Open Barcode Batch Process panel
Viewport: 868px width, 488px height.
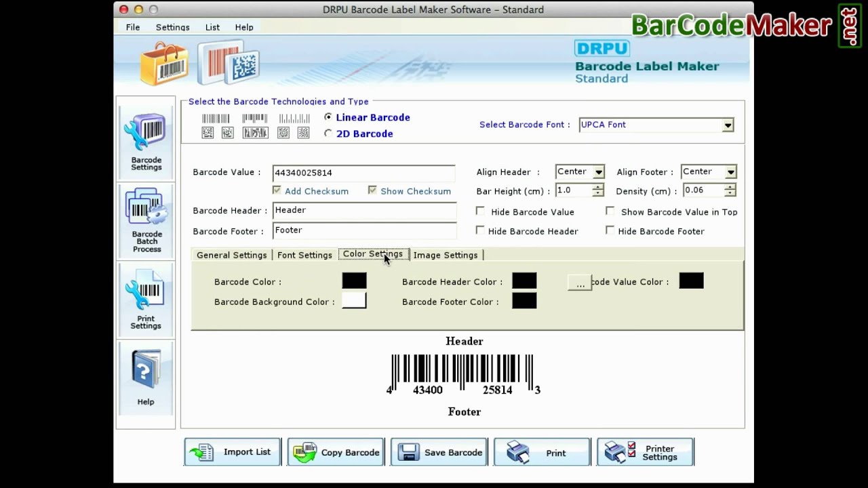tap(146, 220)
